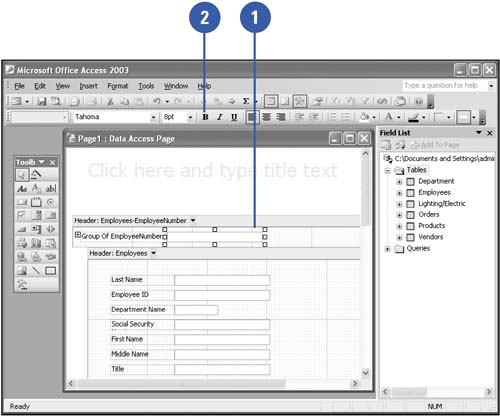Select the Hyperlink tool in Toolbox

point(22,257)
